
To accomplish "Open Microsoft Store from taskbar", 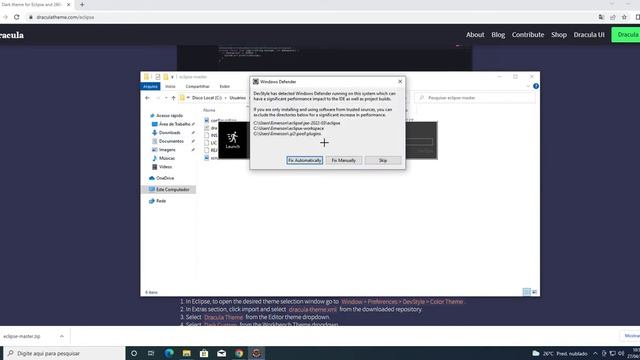I will [x=204, y=353].
